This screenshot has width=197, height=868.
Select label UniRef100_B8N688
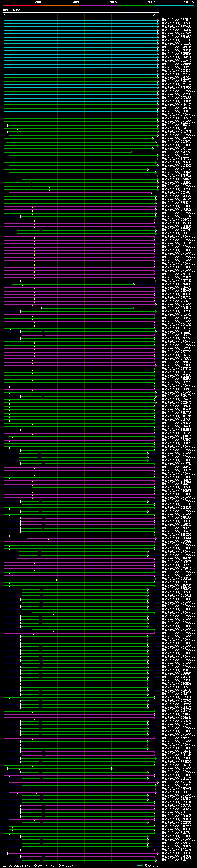pyautogui.click(x=176, y=426)
